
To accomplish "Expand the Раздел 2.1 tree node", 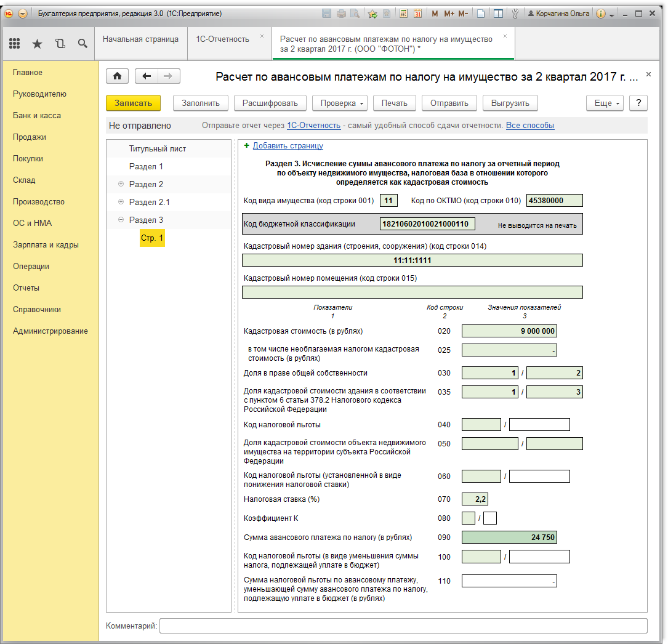I will 121,202.
